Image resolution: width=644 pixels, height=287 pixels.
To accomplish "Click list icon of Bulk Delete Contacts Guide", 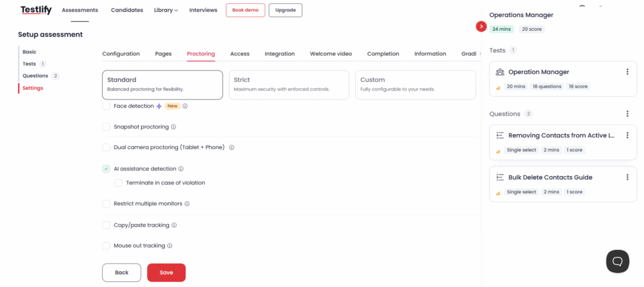I will tap(500, 177).
